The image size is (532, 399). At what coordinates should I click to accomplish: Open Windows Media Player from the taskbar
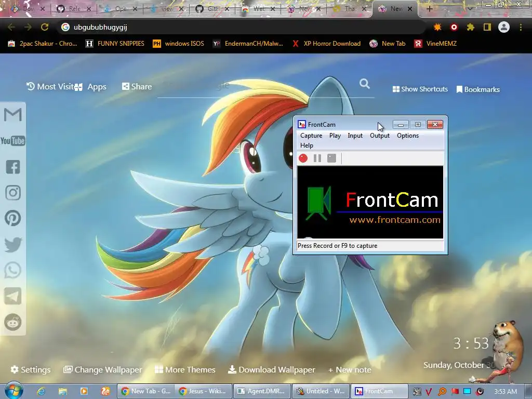point(84,391)
